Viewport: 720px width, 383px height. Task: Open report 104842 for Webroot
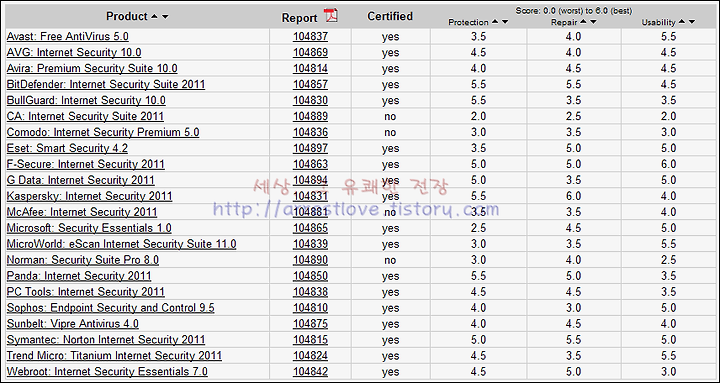coord(310,372)
